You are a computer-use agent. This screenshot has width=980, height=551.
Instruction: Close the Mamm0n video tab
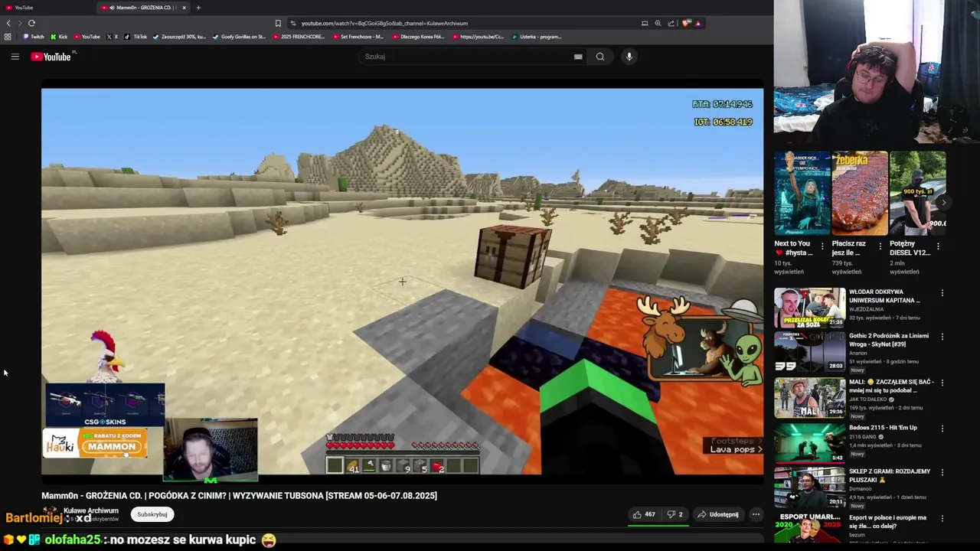pyautogui.click(x=184, y=8)
